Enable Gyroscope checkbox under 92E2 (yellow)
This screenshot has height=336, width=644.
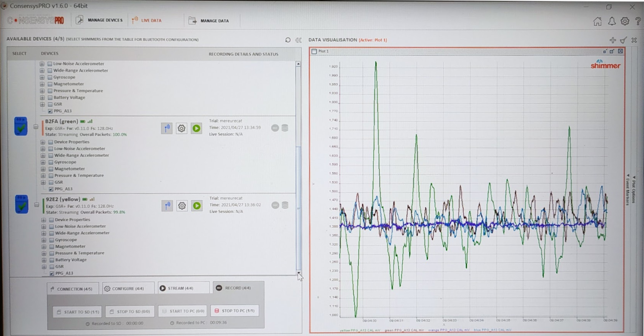pyautogui.click(x=51, y=240)
